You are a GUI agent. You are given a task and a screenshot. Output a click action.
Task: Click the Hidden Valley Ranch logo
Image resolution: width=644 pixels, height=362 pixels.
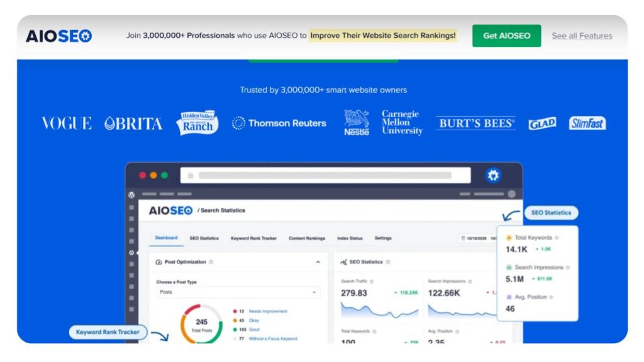point(197,123)
